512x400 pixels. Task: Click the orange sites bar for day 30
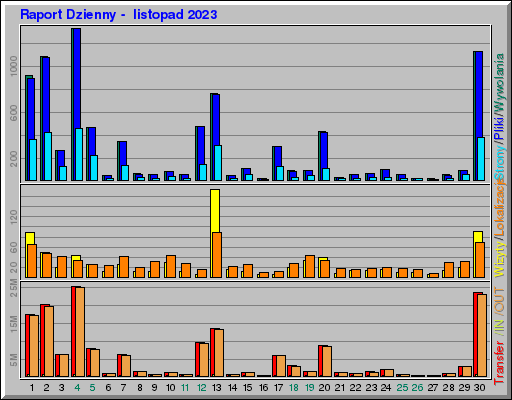pos(480,260)
